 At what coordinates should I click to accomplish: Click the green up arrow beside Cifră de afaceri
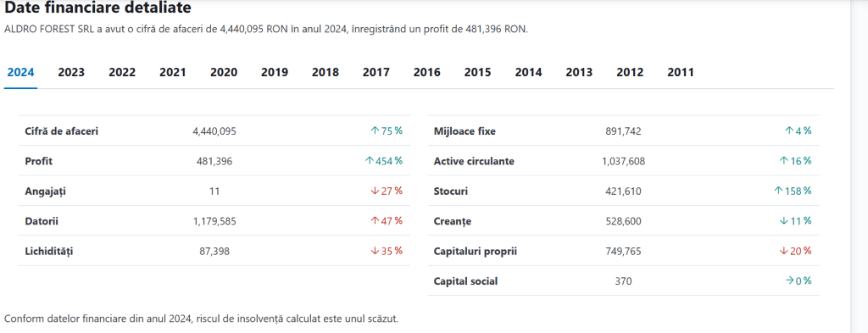coord(375,131)
